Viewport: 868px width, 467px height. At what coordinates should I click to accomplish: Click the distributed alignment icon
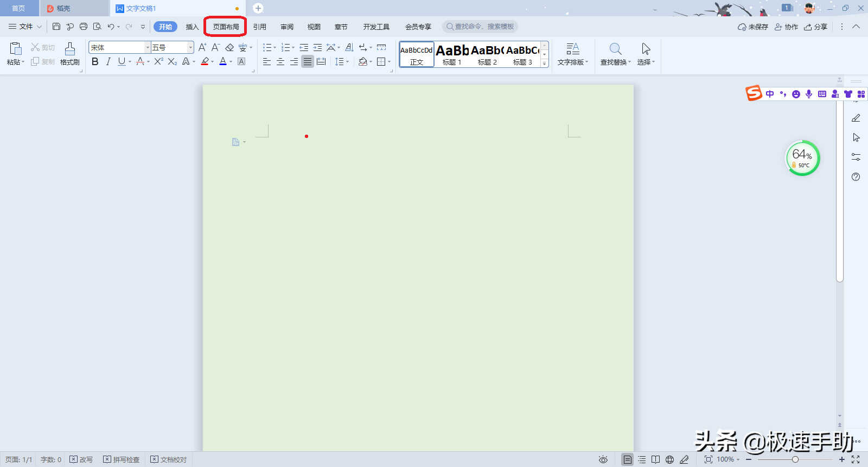[x=321, y=61]
